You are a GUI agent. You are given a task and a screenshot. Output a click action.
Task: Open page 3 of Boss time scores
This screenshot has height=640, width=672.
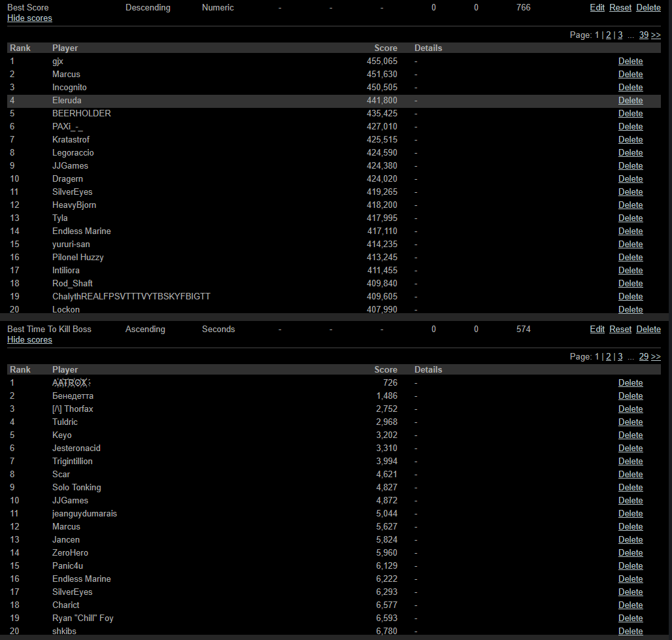click(x=620, y=357)
